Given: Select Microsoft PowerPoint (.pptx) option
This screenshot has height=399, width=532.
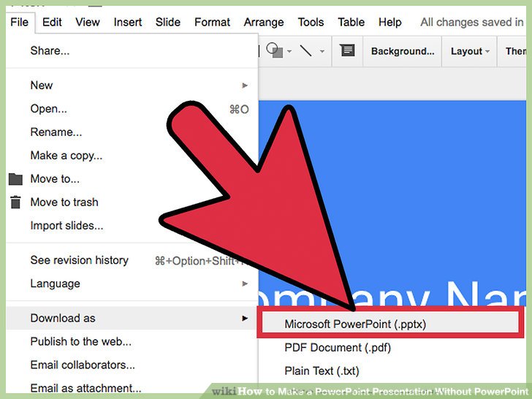Looking at the screenshot, I should [x=389, y=324].
